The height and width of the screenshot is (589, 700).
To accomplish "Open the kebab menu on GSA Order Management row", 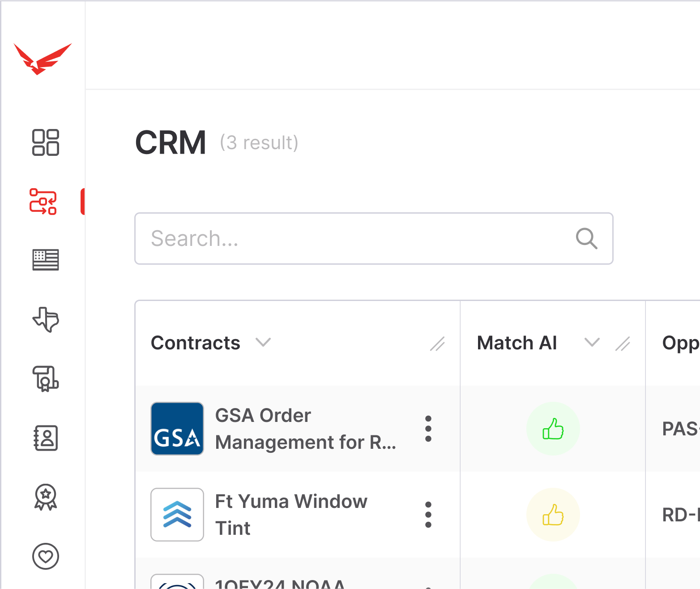I will [x=428, y=429].
